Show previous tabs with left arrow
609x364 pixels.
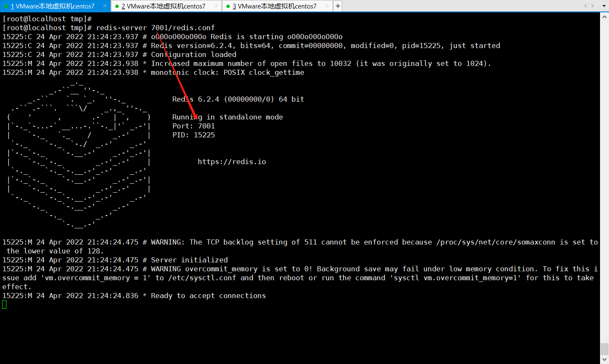585,6
